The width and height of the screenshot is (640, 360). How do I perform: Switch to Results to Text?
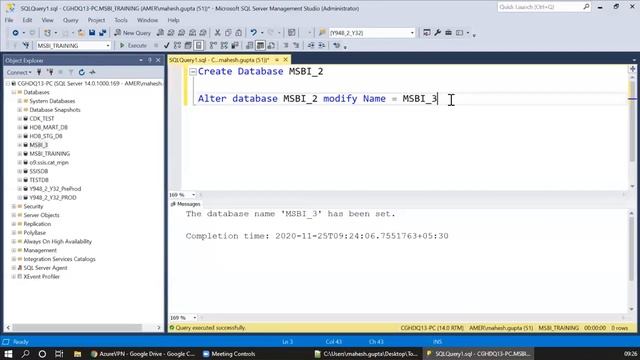click(x=249, y=45)
